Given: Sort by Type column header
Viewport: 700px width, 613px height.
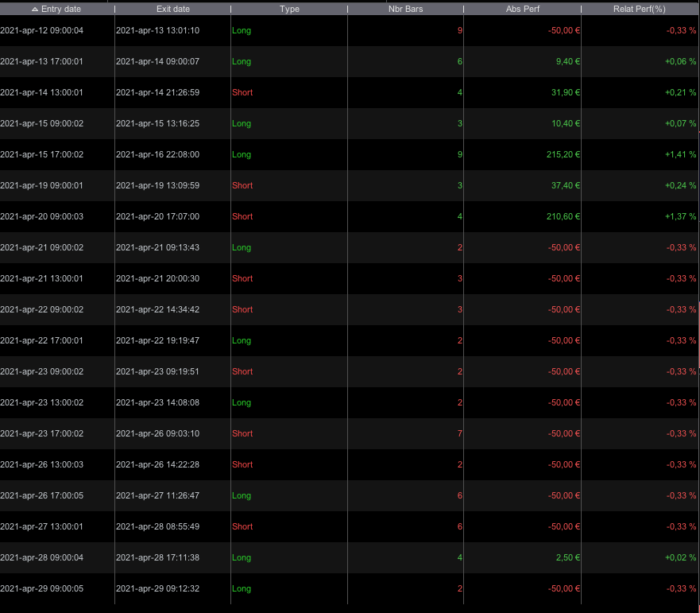Looking at the screenshot, I should coord(289,9).
